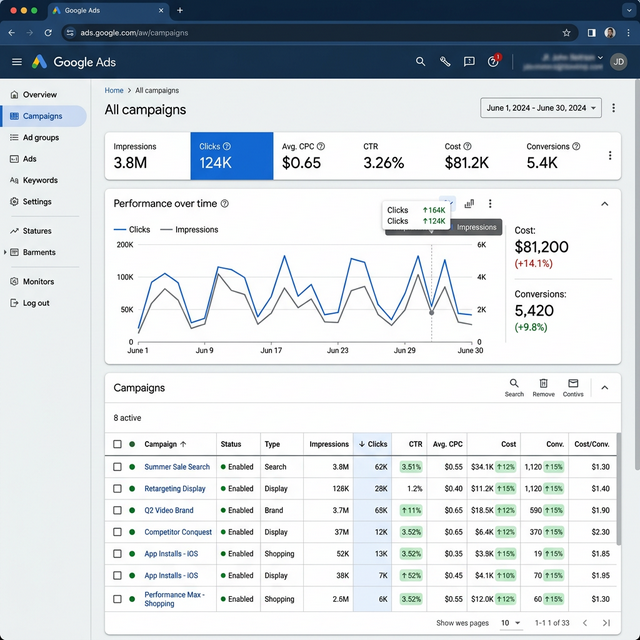Click the Home breadcrumb link
This screenshot has height=640, width=640.
click(114, 90)
